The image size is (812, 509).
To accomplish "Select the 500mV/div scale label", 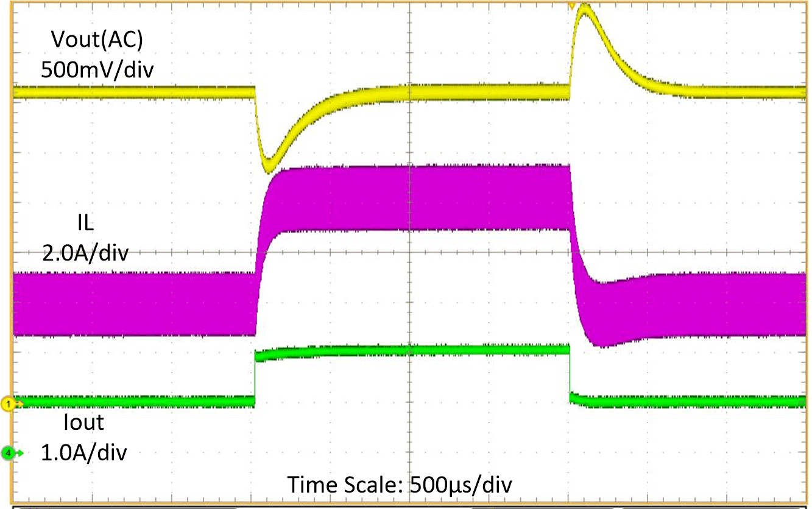I will pos(97,69).
